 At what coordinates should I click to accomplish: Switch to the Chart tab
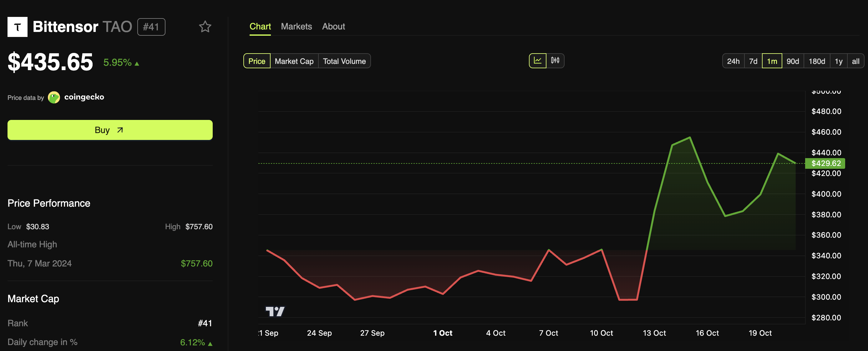click(x=260, y=26)
